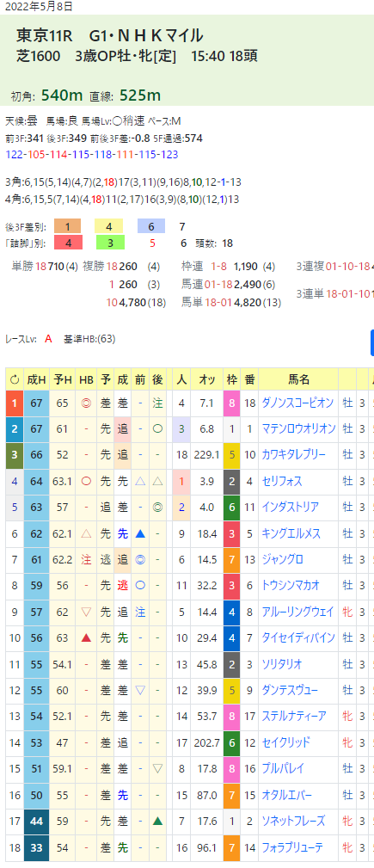Sort by 枠 column header

(x=232, y=379)
